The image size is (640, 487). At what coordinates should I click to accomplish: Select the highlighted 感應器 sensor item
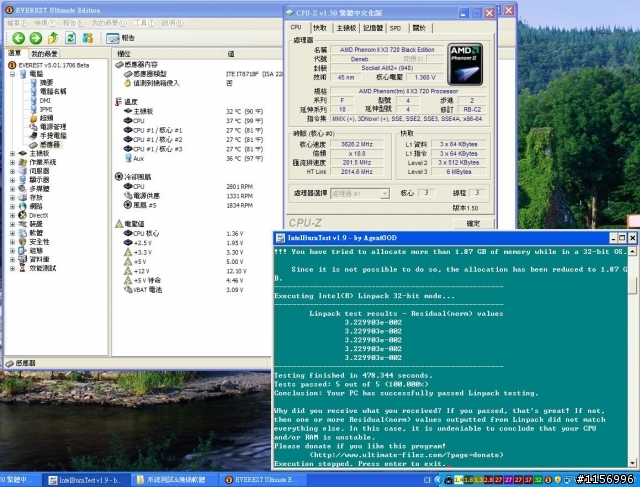(50, 145)
